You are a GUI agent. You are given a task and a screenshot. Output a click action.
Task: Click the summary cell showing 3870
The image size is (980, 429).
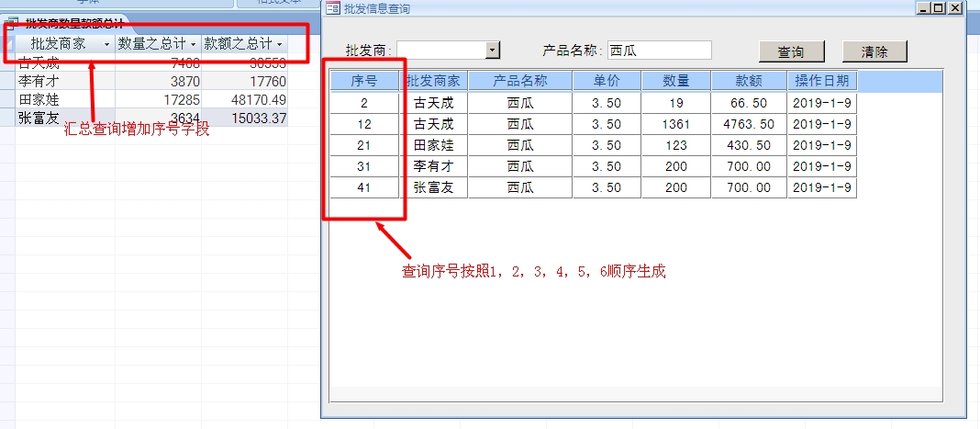click(158, 81)
